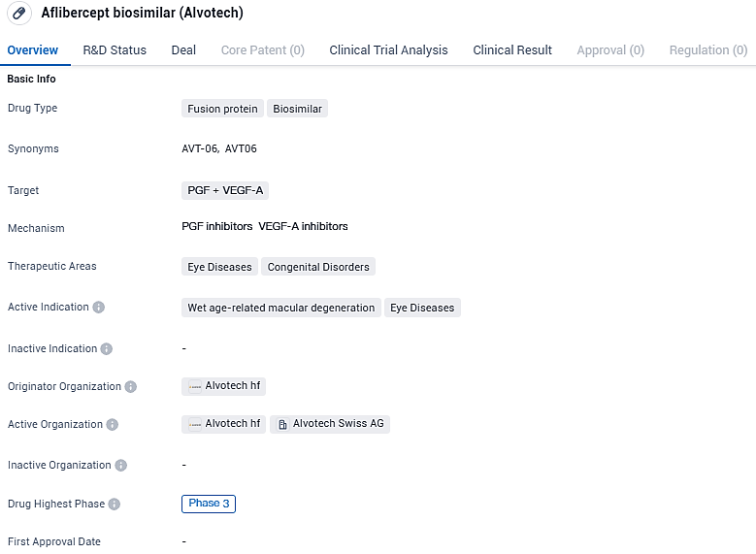This screenshot has width=756, height=554.
Task: Open the PGF + VEGF-A target tag
Action: (225, 191)
